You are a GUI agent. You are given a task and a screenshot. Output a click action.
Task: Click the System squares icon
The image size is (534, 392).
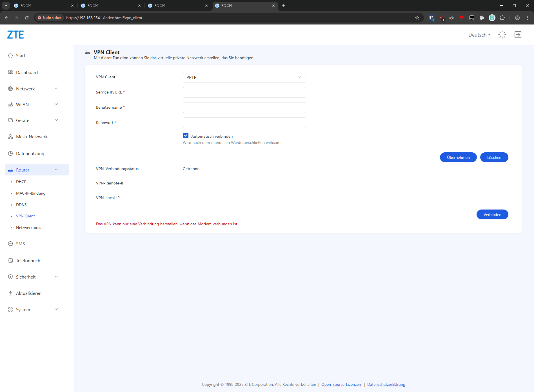point(10,309)
